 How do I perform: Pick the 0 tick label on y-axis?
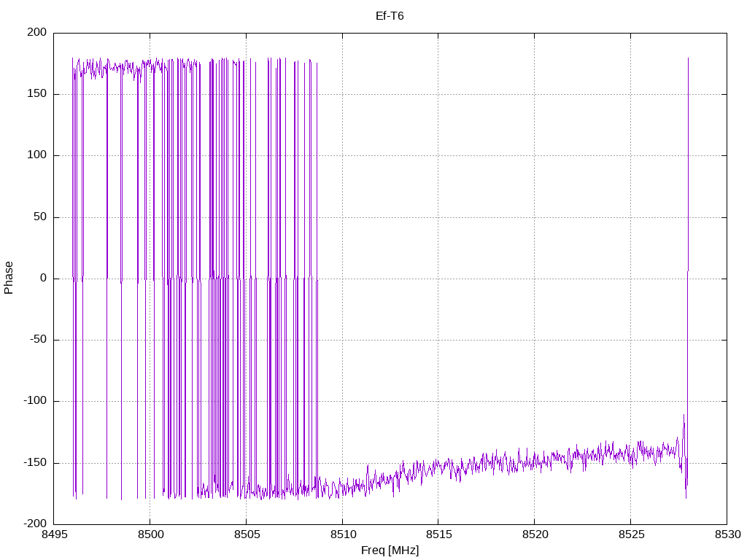tap(44, 279)
